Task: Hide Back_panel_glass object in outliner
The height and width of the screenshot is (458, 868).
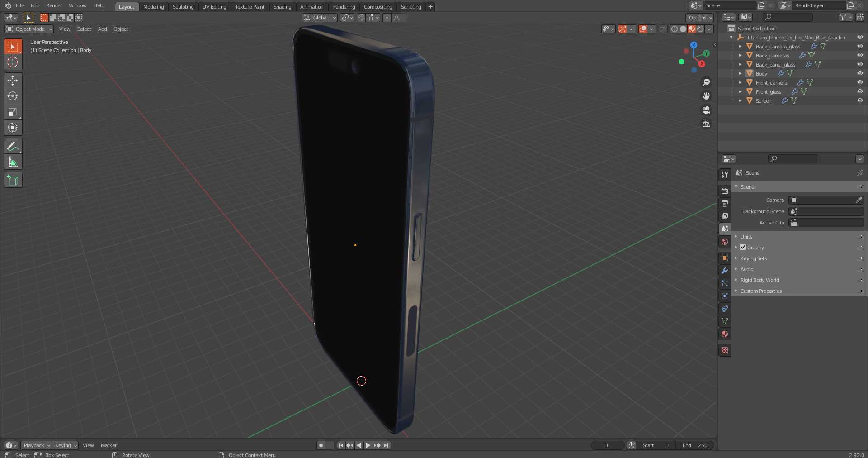Action: 860,64
